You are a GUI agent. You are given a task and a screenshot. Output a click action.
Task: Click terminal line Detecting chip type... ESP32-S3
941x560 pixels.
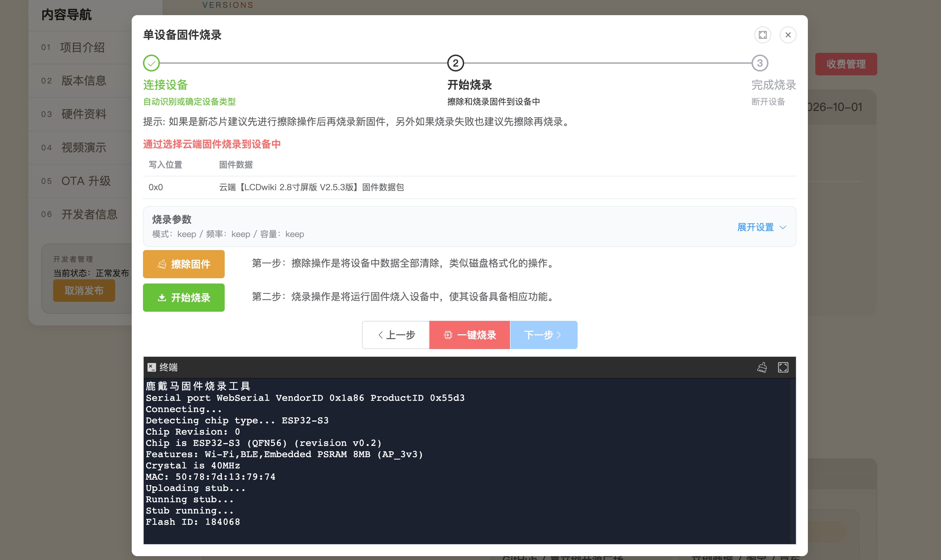(237, 421)
